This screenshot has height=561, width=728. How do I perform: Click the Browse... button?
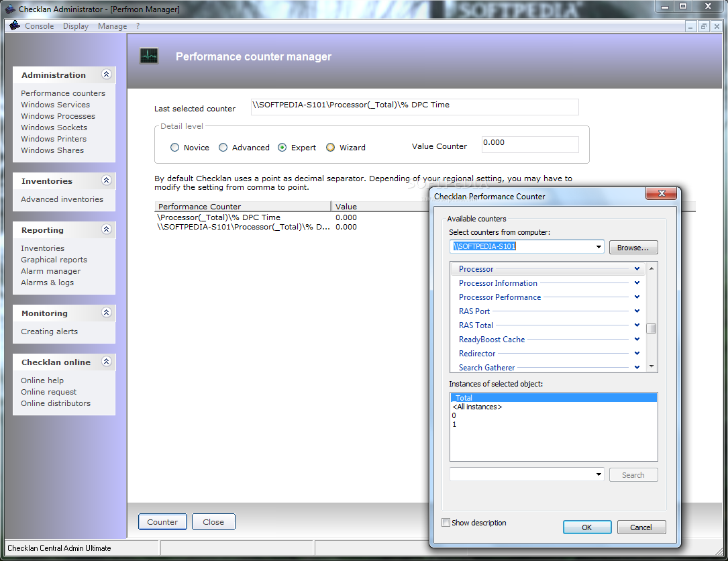[x=633, y=248]
